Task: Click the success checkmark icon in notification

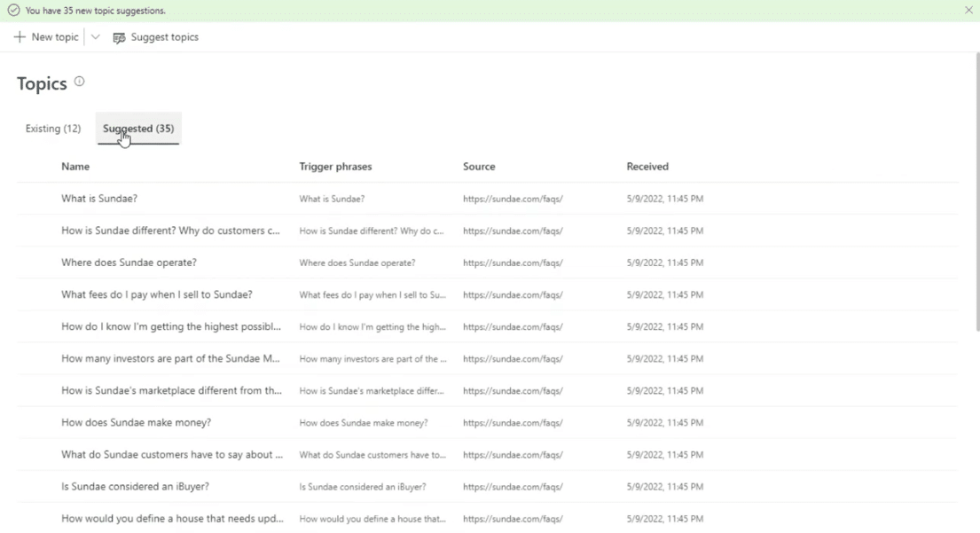Action: click(13, 11)
